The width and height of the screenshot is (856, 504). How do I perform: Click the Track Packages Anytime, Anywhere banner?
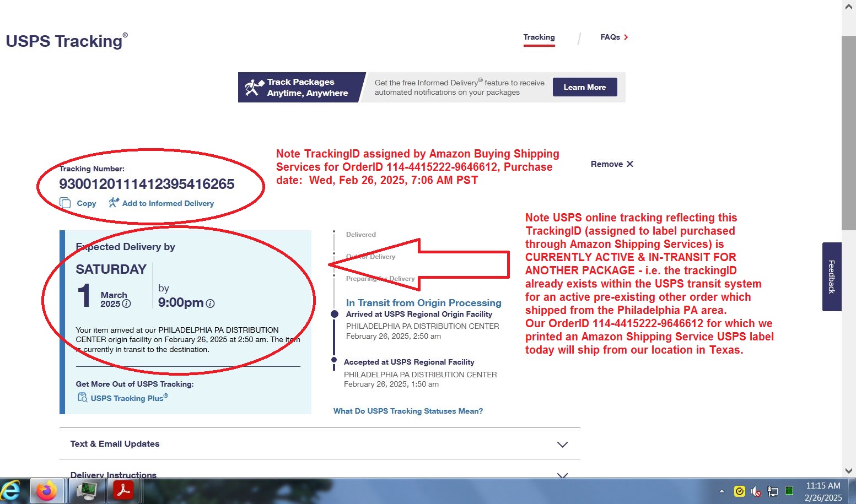(x=302, y=87)
